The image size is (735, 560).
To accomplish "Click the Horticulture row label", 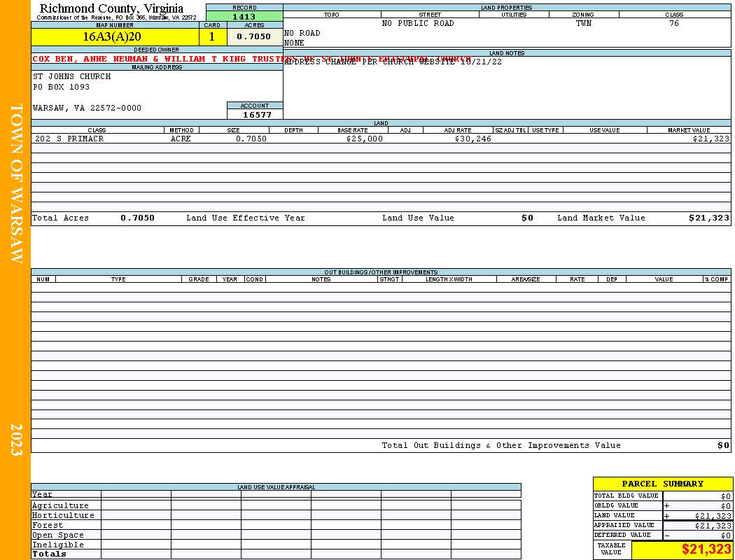I will [63, 515].
